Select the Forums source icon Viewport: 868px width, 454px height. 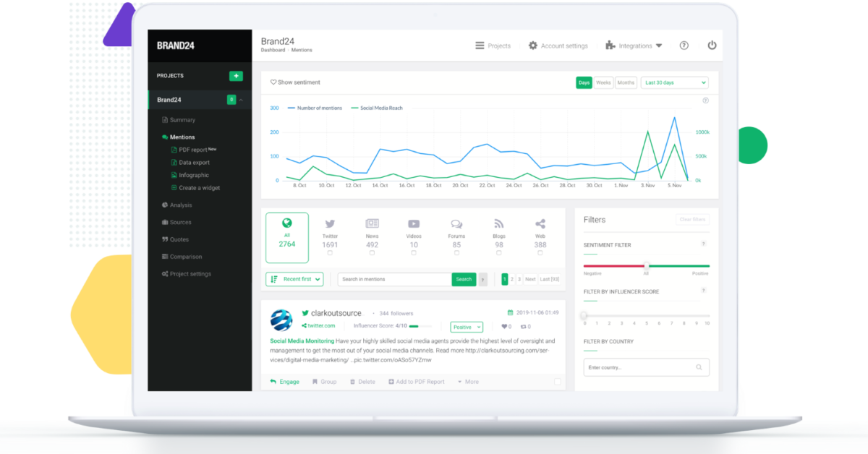point(456,224)
